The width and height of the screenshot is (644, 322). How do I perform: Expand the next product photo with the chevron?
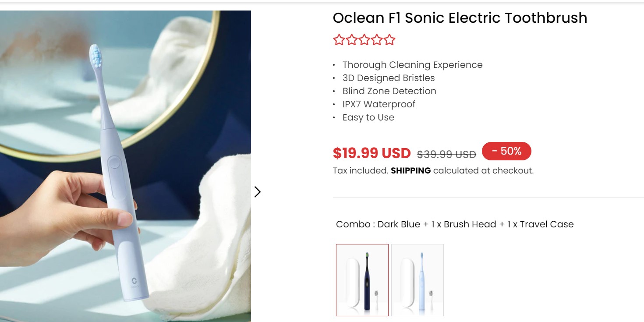tap(258, 191)
